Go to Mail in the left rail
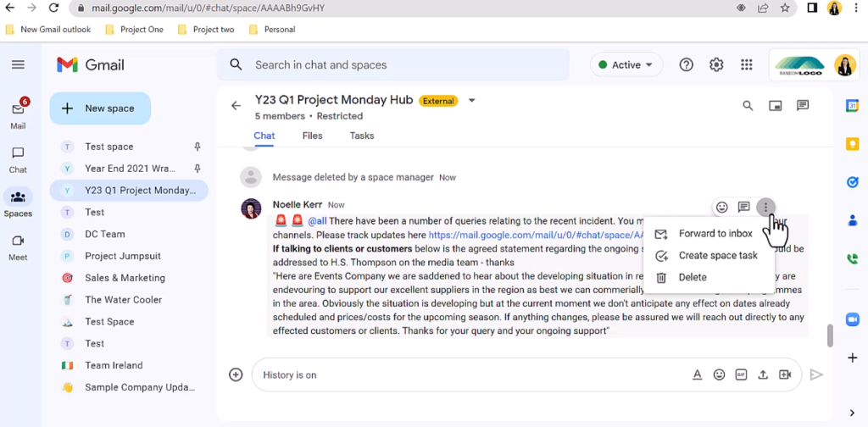Viewport: 868px width, 427px height. pyautogui.click(x=18, y=114)
